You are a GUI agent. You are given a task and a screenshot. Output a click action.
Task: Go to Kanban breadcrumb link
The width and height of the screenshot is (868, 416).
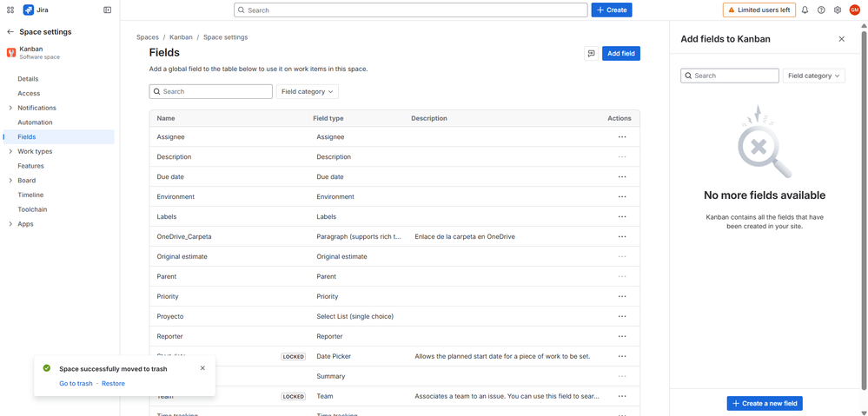pos(181,37)
